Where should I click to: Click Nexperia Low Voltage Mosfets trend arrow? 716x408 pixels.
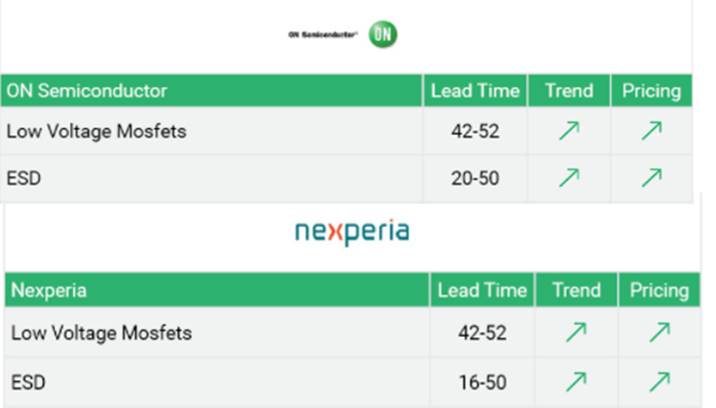click(576, 332)
